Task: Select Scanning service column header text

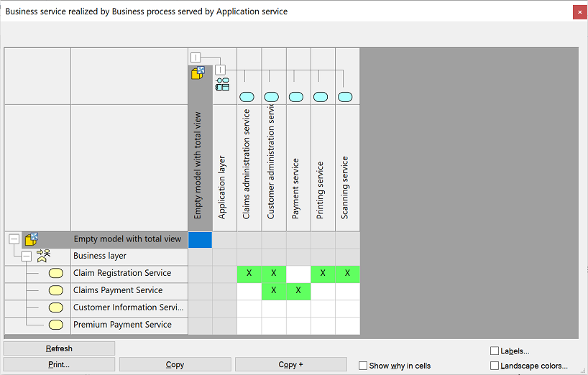Action: (x=344, y=187)
